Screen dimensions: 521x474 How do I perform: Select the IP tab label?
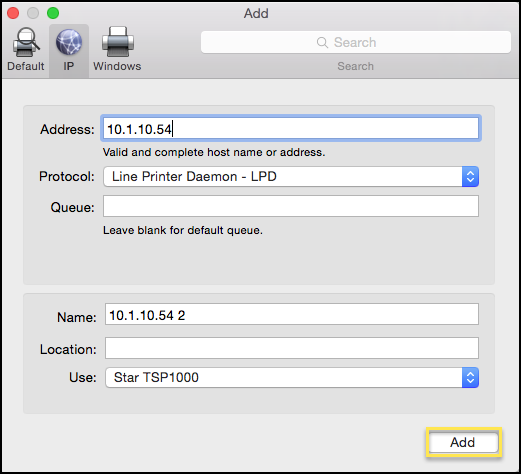coord(69,66)
